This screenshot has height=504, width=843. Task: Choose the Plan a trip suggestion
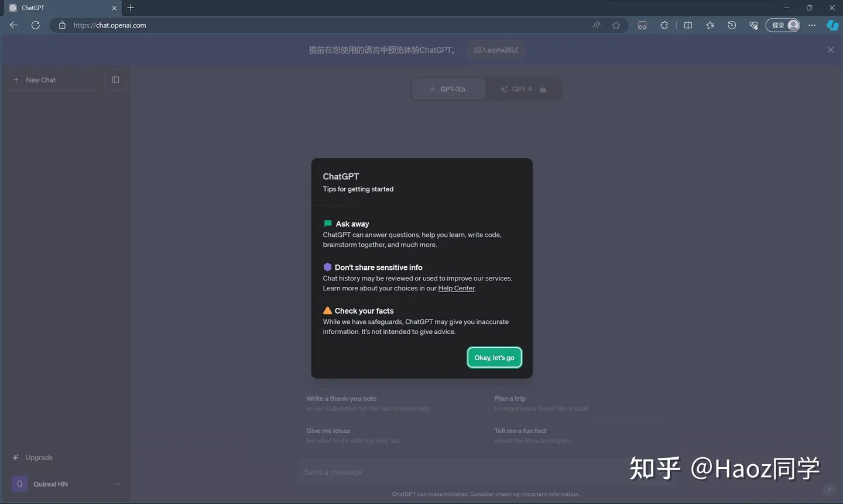point(578,403)
